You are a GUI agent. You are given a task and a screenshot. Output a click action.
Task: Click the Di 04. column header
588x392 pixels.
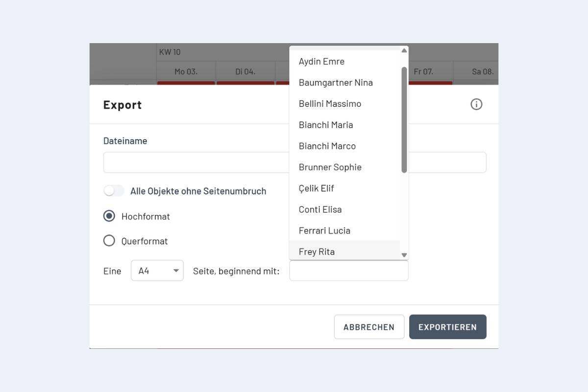245,71
